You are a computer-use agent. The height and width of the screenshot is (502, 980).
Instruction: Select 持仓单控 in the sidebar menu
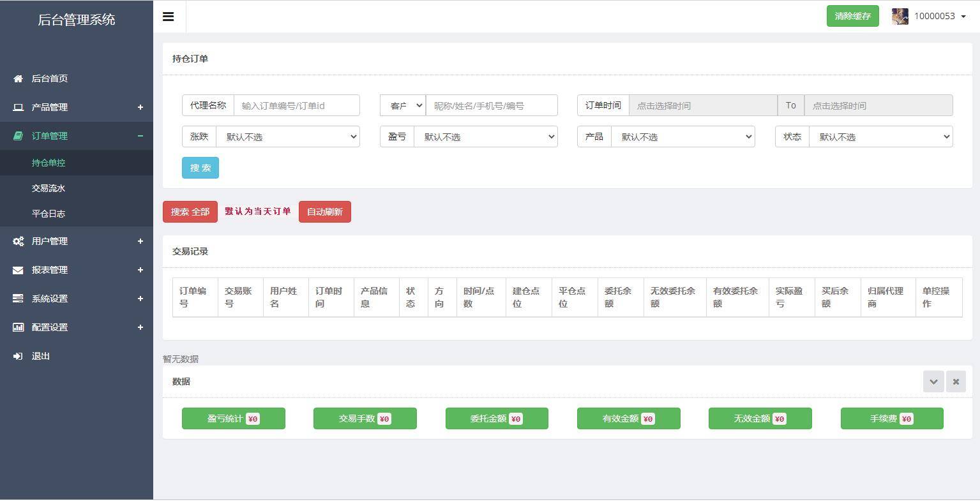click(48, 163)
